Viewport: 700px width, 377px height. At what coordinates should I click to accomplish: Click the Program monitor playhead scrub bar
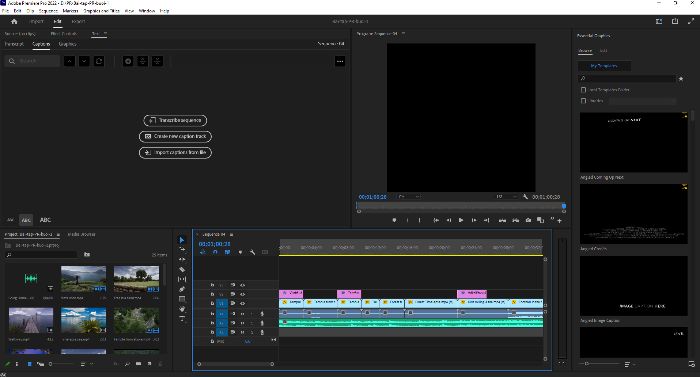point(461,206)
